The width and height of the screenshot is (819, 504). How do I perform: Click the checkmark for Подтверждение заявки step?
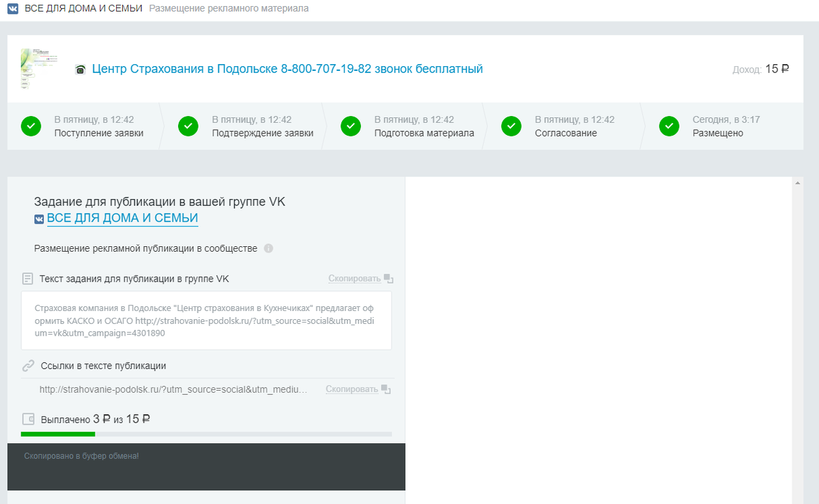[x=188, y=126]
